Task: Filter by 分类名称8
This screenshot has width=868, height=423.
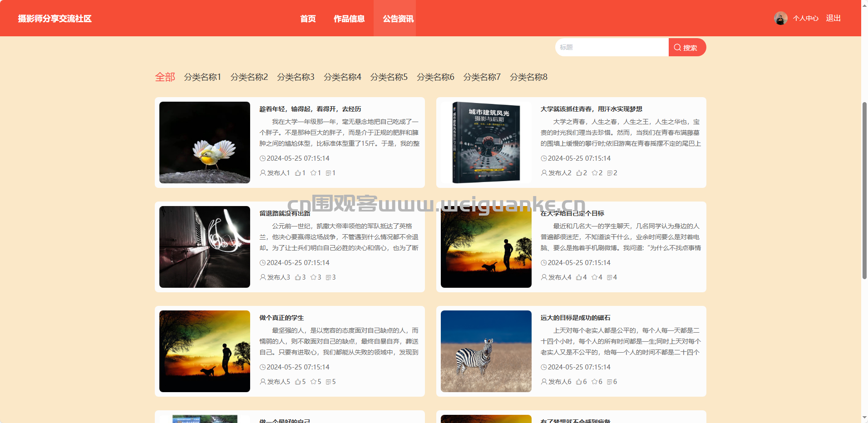Action: point(528,77)
